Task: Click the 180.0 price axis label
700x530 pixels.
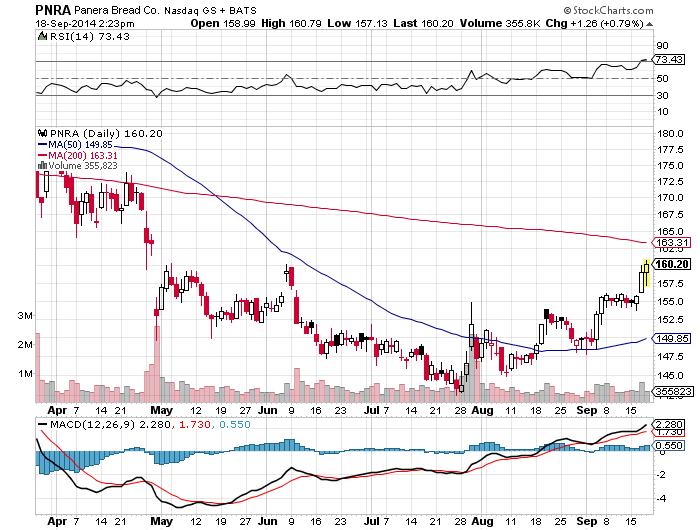Action: point(671,134)
